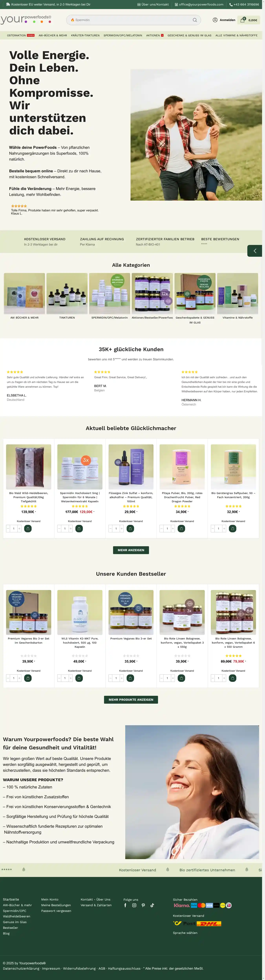Open the Instagram icon in footer
Viewport: 265px width, 980px height.
(134, 905)
